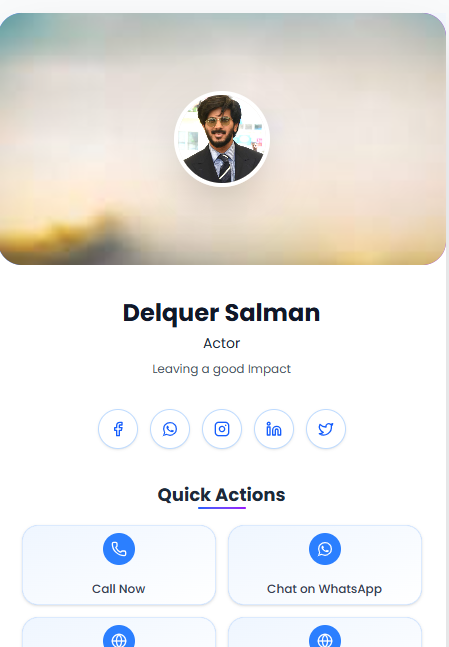This screenshot has height=647, width=449.
Task: Visit the LinkedIn profile icon
Action: [274, 429]
